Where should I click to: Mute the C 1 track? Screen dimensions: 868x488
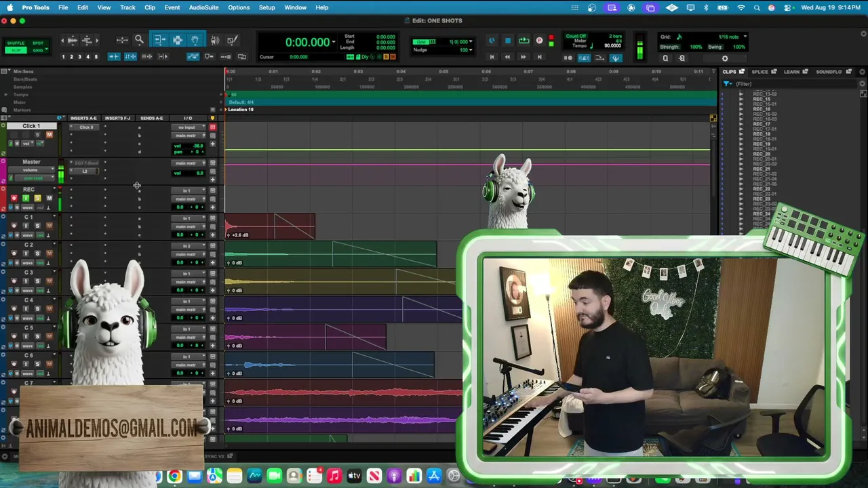(49, 226)
